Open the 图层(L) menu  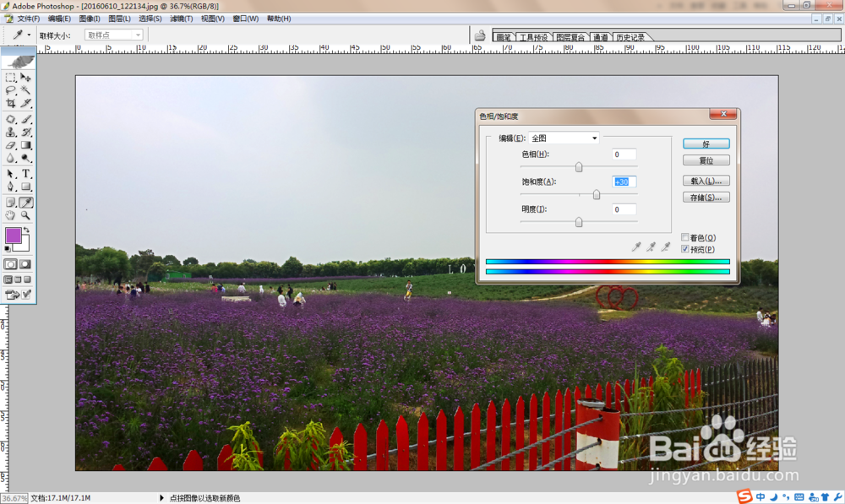(120, 19)
